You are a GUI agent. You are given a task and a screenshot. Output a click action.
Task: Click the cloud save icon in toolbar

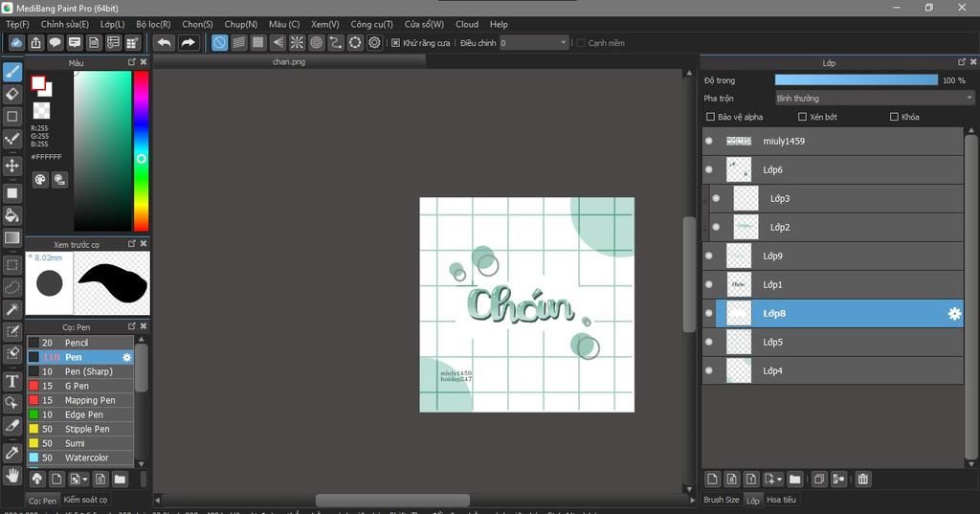(16, 42)
